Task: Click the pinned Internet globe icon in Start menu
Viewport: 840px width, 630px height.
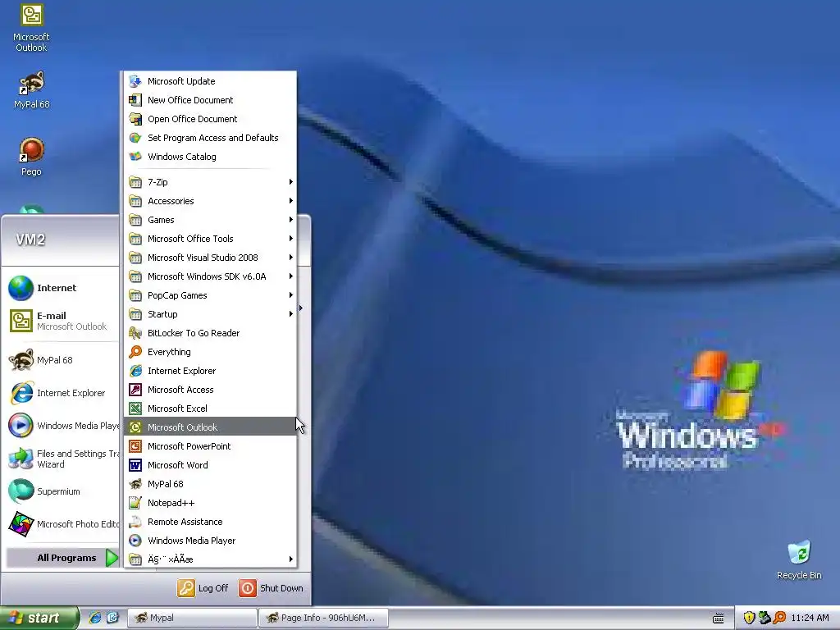Action: [21, 288]
